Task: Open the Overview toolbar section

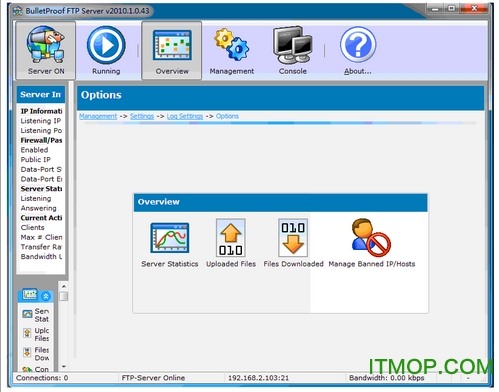Action: 172,50
